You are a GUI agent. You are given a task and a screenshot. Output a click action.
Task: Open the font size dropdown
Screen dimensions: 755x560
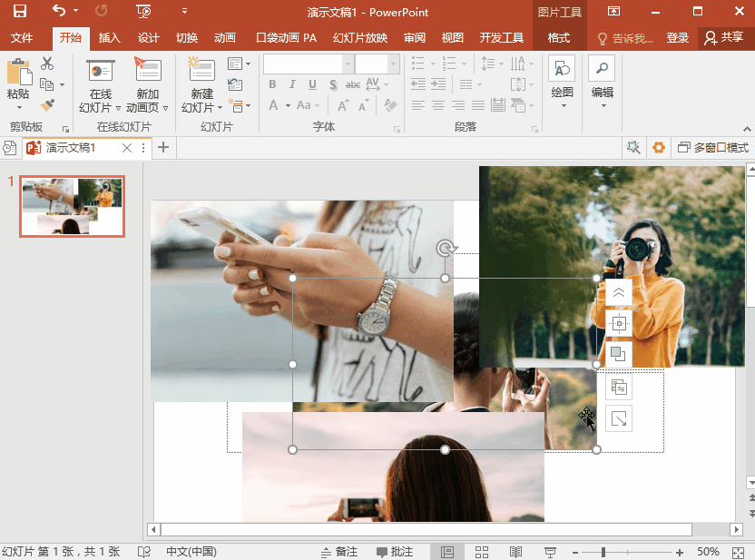(x=393, y=64)
